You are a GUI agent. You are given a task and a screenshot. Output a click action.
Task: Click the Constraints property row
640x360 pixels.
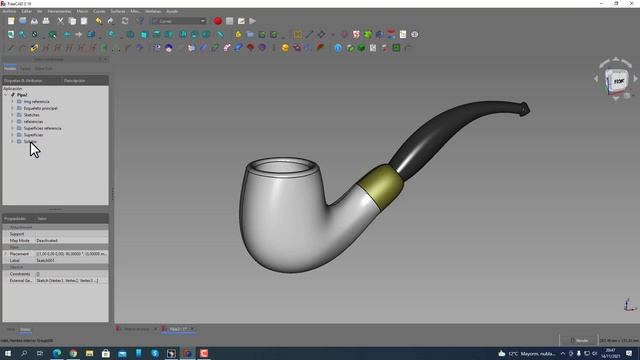pos(56,274)
